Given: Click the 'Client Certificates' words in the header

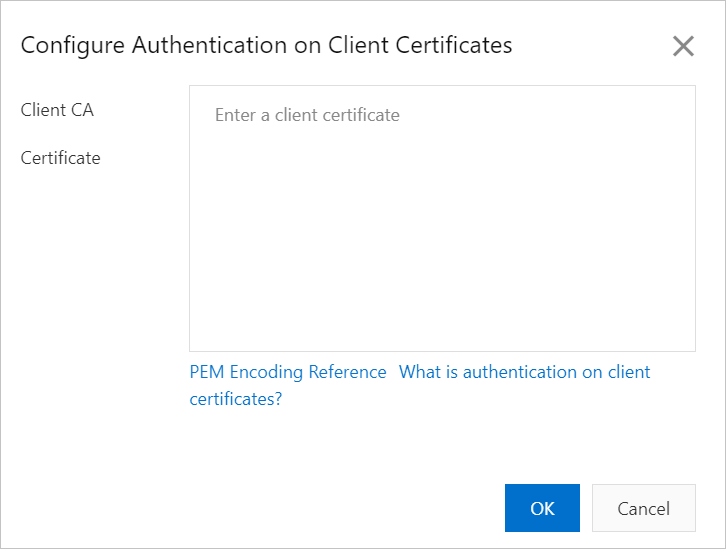Looking at the screenshot, I should coord(420,45).
